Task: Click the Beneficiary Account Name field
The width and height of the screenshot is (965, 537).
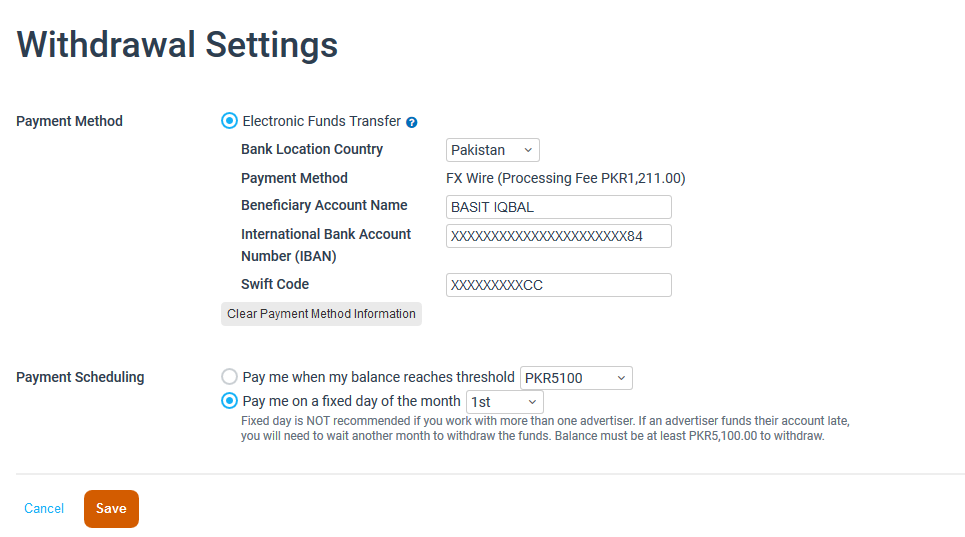Action: click(558, 207)
